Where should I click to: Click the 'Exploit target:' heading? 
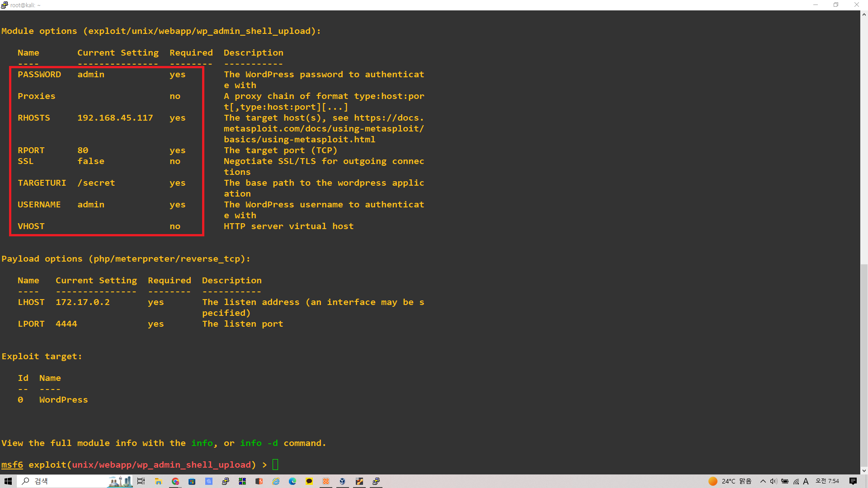pyautogui.click(x=42, y=357)
